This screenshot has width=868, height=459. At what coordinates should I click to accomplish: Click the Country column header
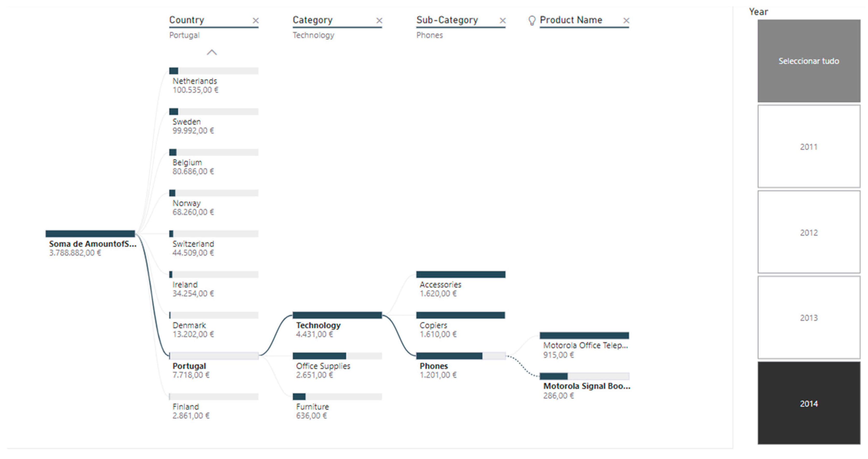click(187, 20)
